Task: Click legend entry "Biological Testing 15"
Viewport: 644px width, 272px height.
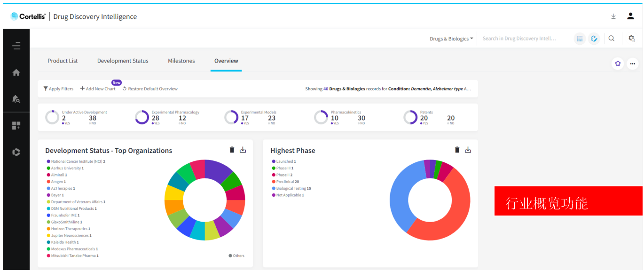Action: (291, 188)
